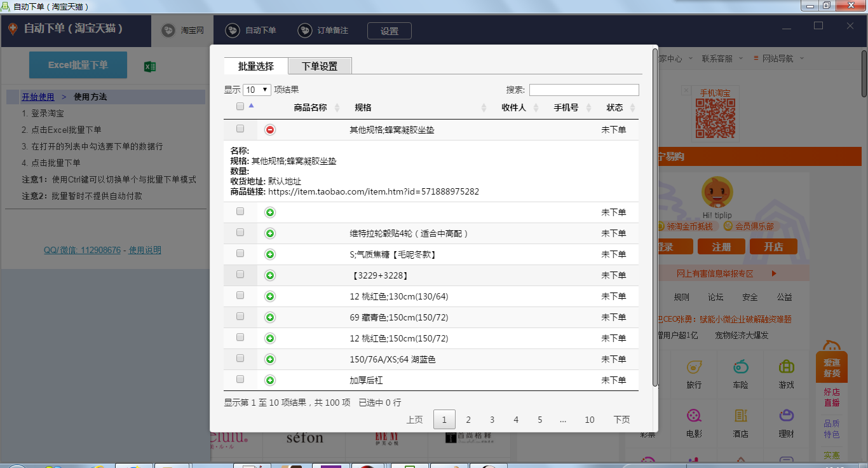Expand details of 维特拉轮毂贴4轮 row
868x468 pixels.
pos(270,233)
